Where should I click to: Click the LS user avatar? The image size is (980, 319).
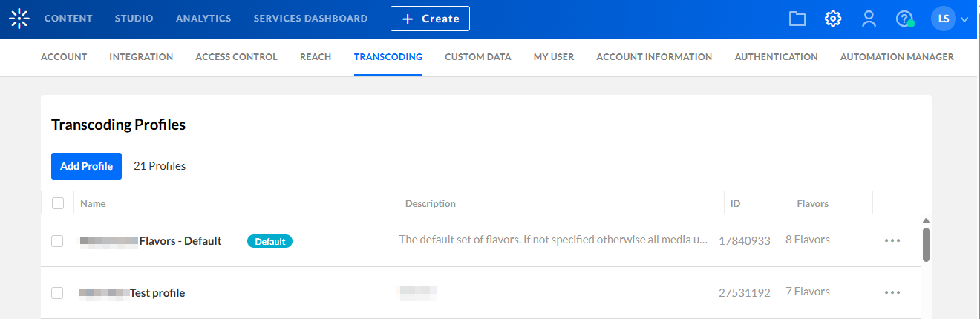pos(944,19)
